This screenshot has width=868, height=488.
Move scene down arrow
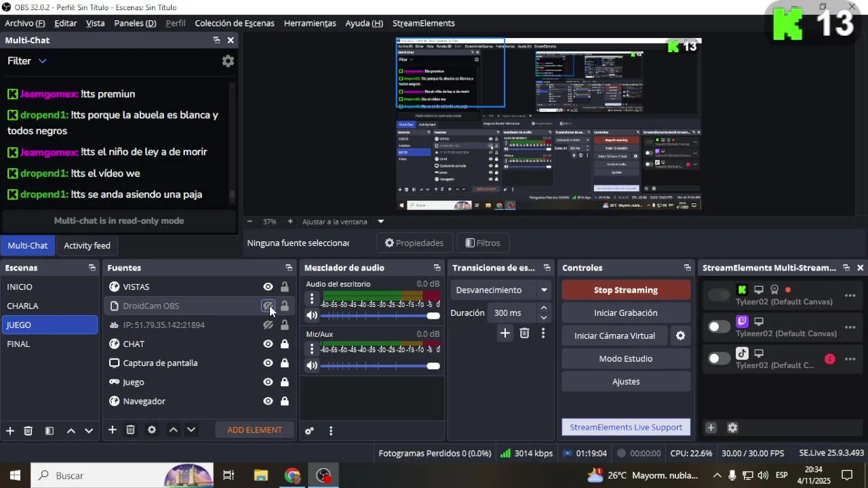pos(89,430)
